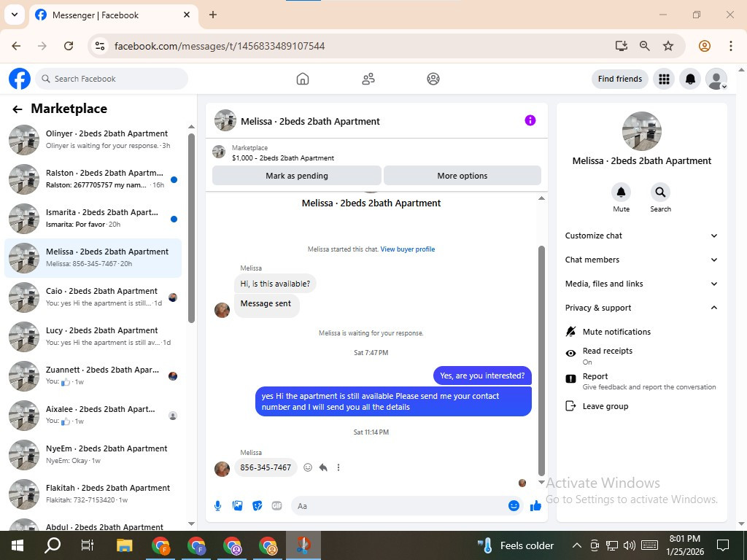Open Ralston conversation
This screenshot has width=747, height=560.
[x=93, y=179]
